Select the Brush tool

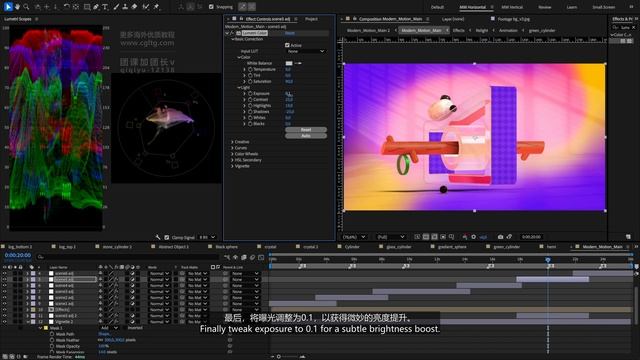[x=116, y=7]
